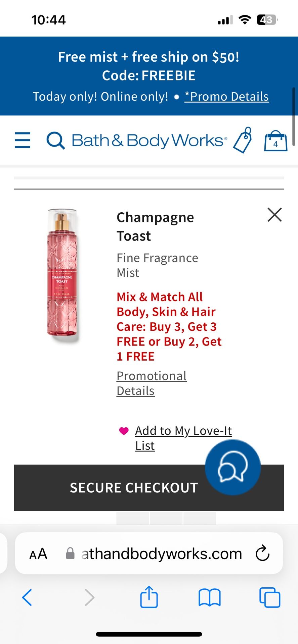Open the Safari share sheet
The image size is (298, 644).
[149, 597]
